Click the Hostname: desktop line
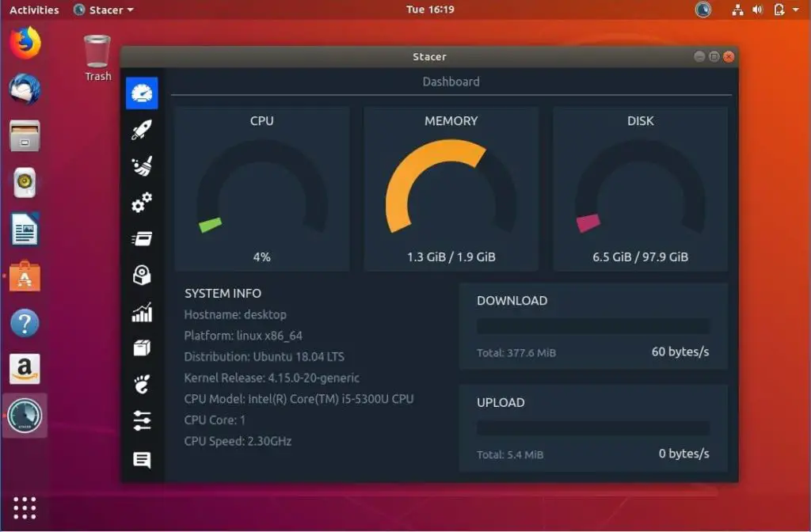811x532 pixels. click(x=235, y=314)
